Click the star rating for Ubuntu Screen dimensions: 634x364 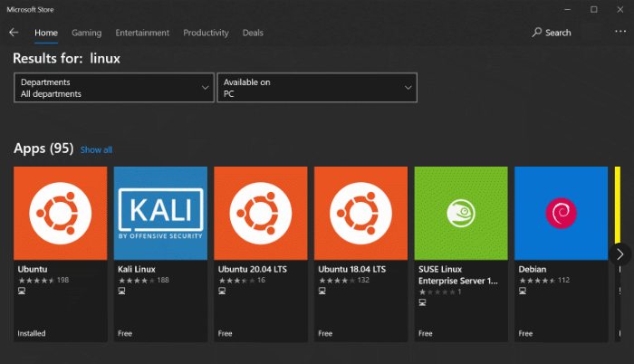click(x=36, y=281)
